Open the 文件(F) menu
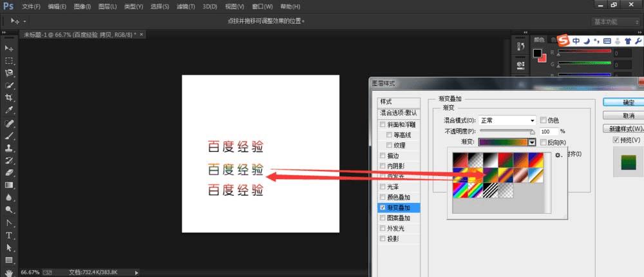The width and height of the screenshot is (644, 277). [x=31, y=6]
